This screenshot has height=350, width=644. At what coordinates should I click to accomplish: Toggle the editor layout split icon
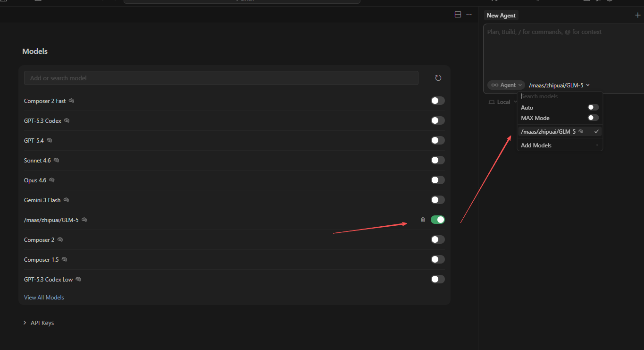[458, 15]
